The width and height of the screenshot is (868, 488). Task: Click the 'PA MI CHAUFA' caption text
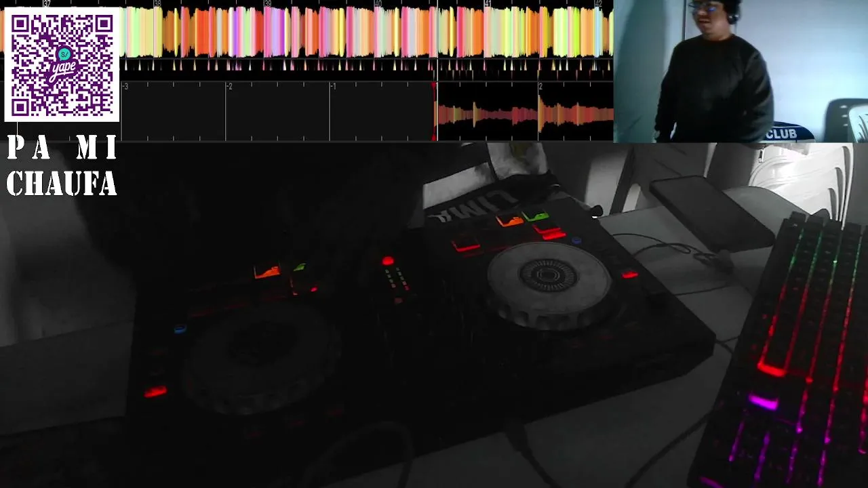62,166
